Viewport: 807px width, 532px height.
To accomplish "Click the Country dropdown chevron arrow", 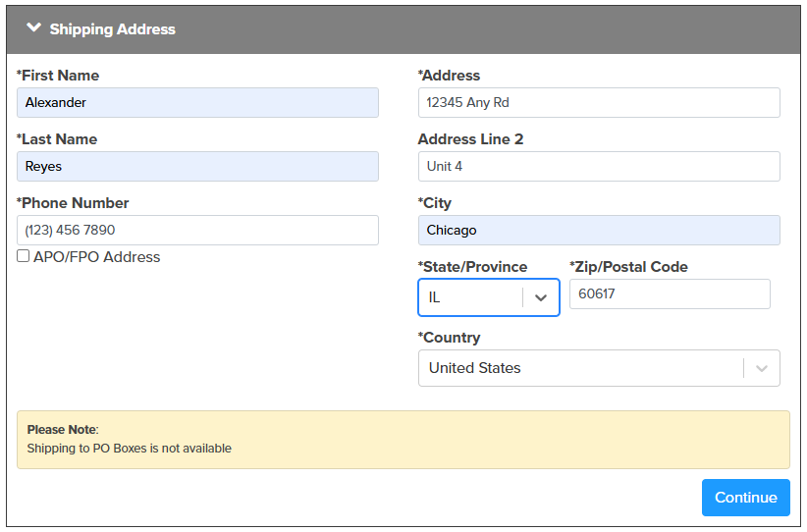I will (762, 368).
